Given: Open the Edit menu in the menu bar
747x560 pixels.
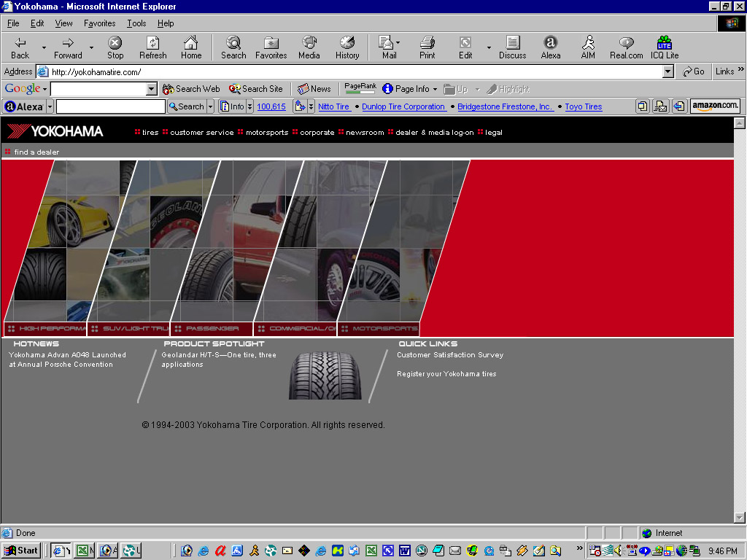Looking at the screenshot, I should tap(37, 23).
